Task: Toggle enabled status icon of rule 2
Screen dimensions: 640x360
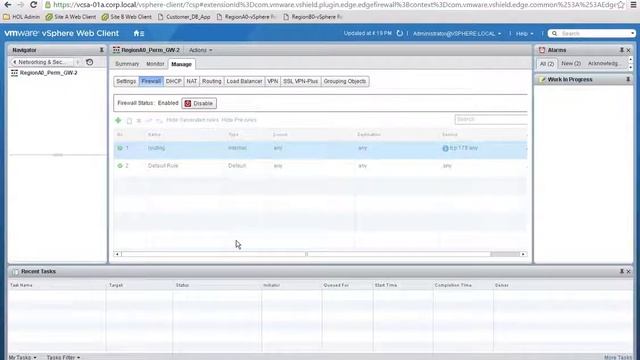Action: pyautogui.click(x=120, y=166)
